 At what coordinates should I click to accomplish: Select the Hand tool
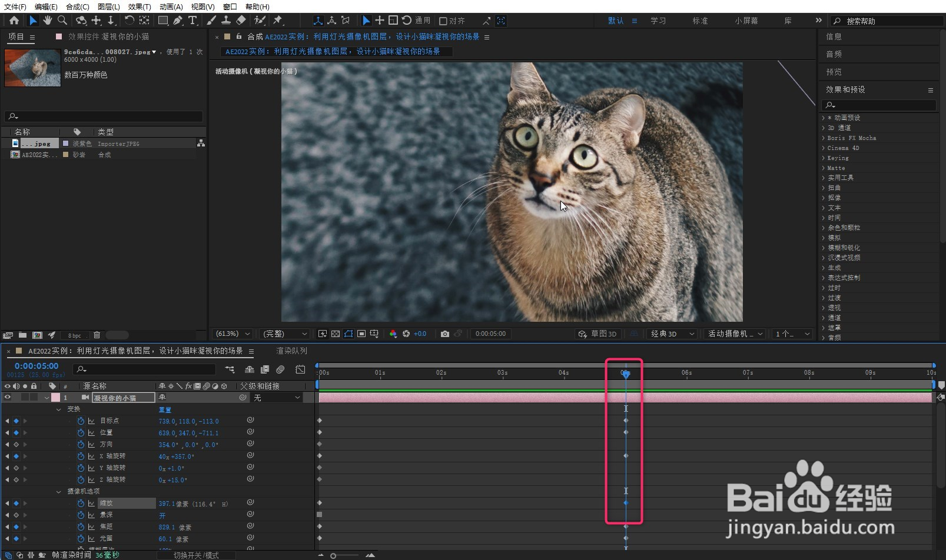pyautogui.click(x=47, y=21)
